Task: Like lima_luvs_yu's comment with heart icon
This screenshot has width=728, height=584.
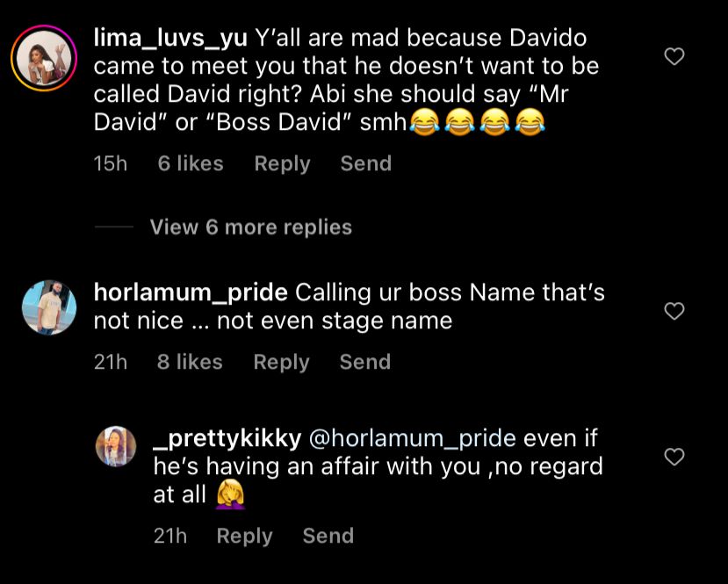Action: coord(674,56)
